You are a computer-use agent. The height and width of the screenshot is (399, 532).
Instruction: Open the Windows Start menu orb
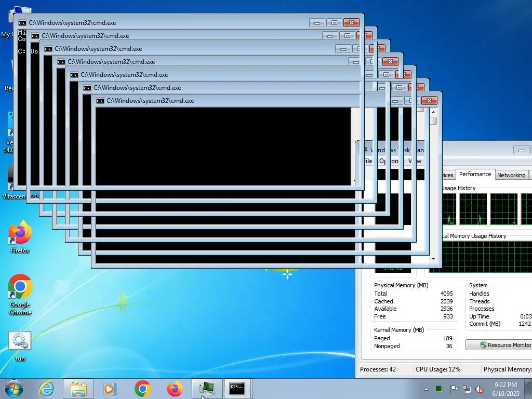14,389
